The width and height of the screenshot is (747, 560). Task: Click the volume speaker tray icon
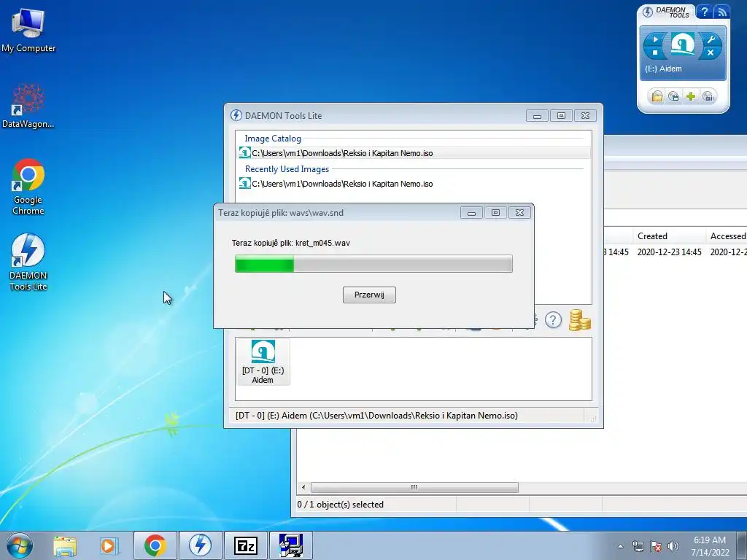point(673,546)
